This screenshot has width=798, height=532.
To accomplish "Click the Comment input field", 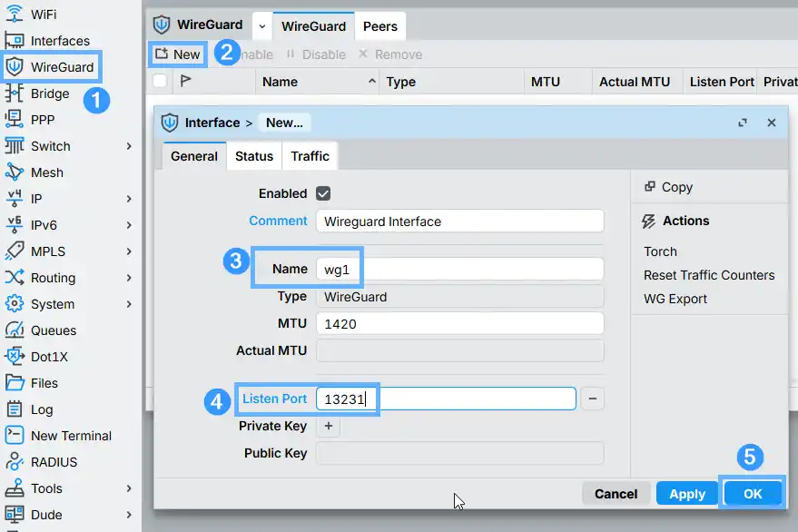I will (x=460, y=221).
